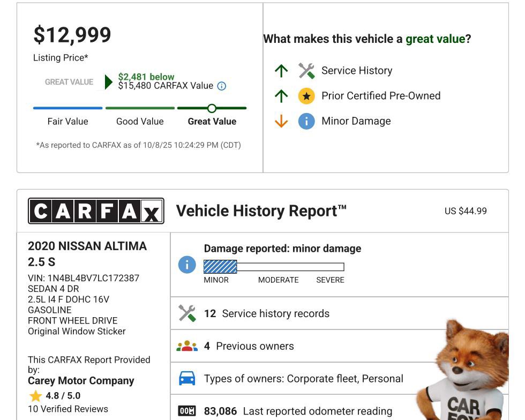Click the orange down arrow beside Minor Damage
The image size is (525, 420).
[x=281, y=121]
